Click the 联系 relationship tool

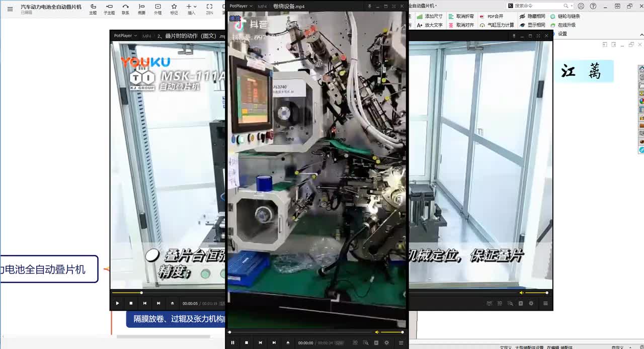tap(125, 9)
